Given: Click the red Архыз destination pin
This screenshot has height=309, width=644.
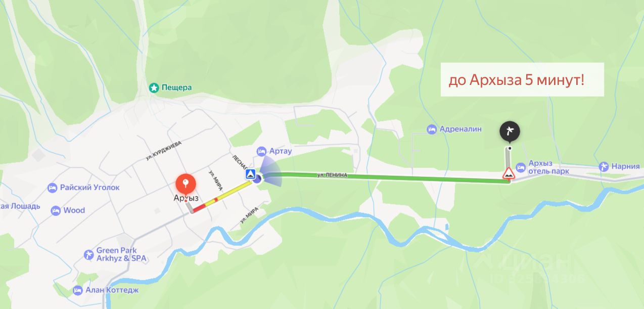Looking at the screenshot, I should click(186, 184).
